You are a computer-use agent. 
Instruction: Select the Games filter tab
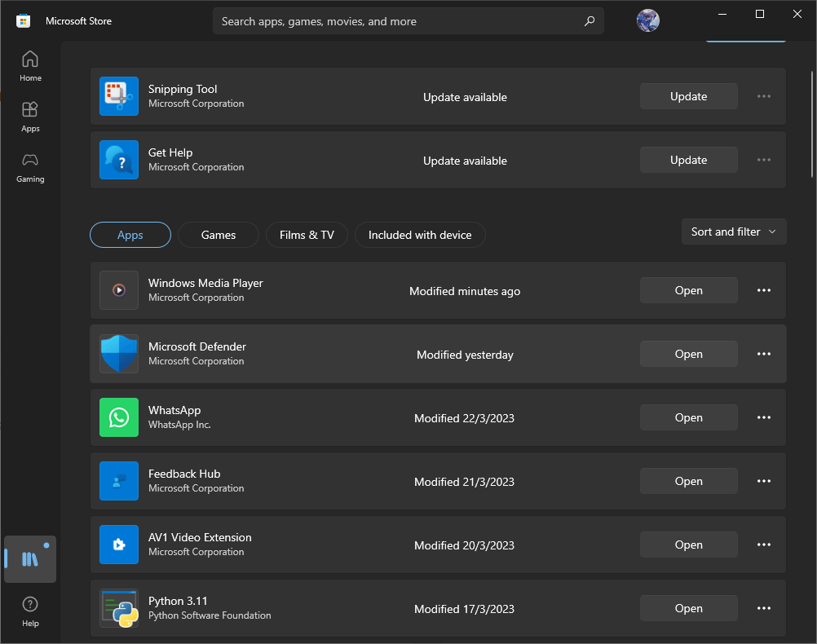[x=219, y=235]
